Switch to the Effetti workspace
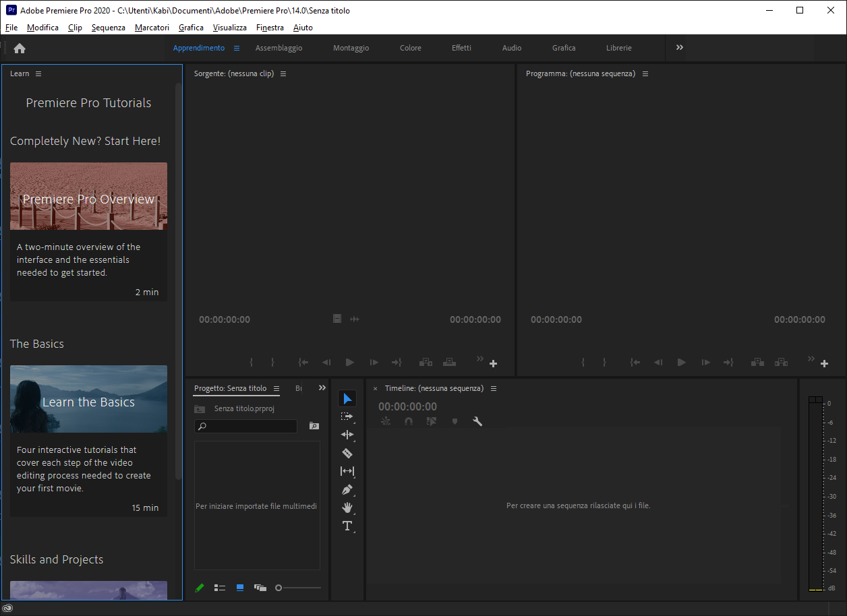847x616 pixels. 461,48
